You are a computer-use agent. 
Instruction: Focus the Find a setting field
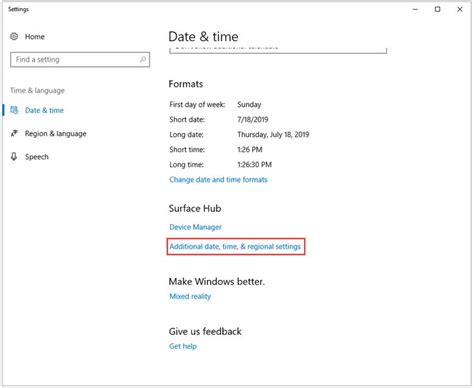(80, 60)
